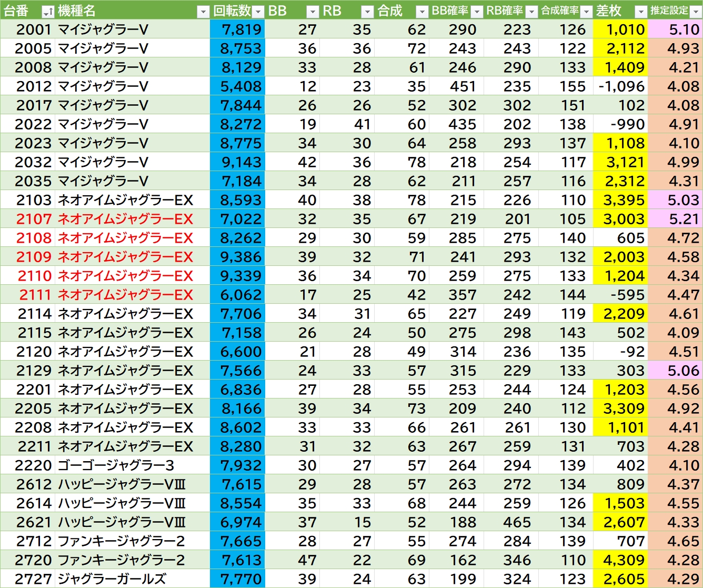
Task: Click the 回転数 value 5,408
Action: point(237,86)
